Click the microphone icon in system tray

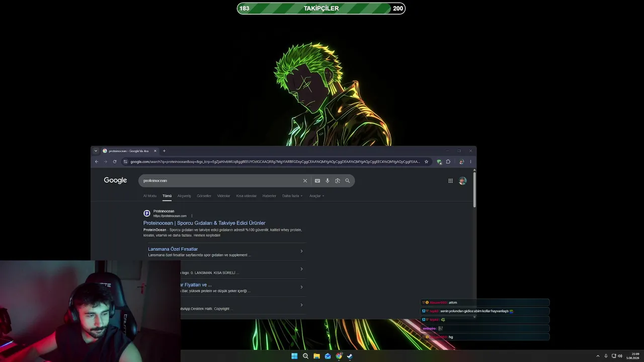pyautogui.click(x=606, y=356)
